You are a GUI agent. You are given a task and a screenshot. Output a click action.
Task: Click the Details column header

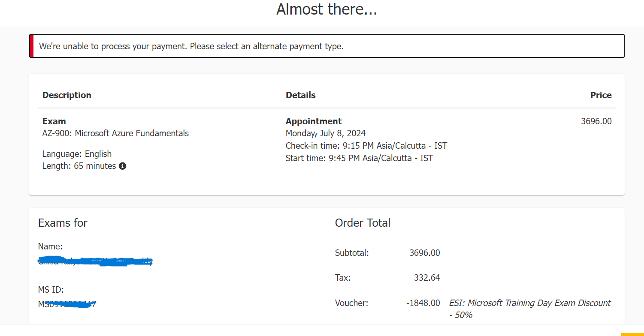pos(300,95)
